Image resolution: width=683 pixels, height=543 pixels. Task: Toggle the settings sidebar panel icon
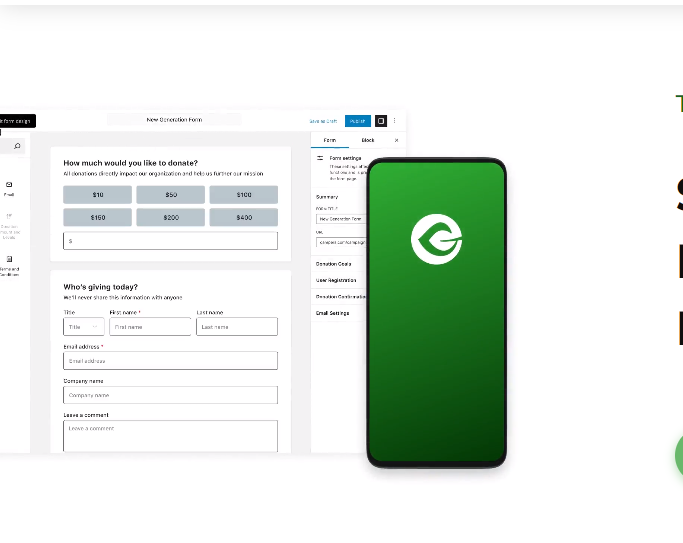coord(381,121)
